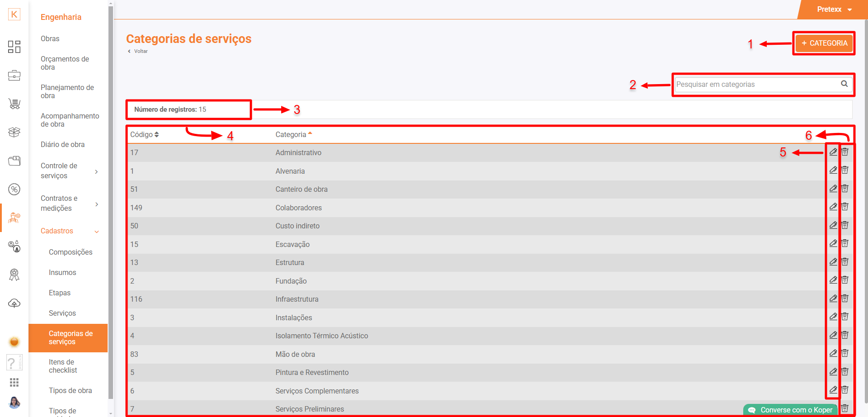Viewport: 868px width, 417px height.
Task: Click the percent badge sidebar icon
Action: click(14, 189)
